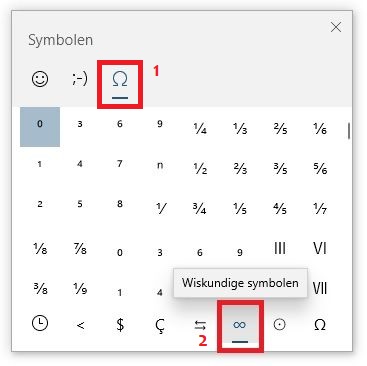Select the Ç Latin symbols category
This screenshot has width=367, height=366.
tap(160, 324)
